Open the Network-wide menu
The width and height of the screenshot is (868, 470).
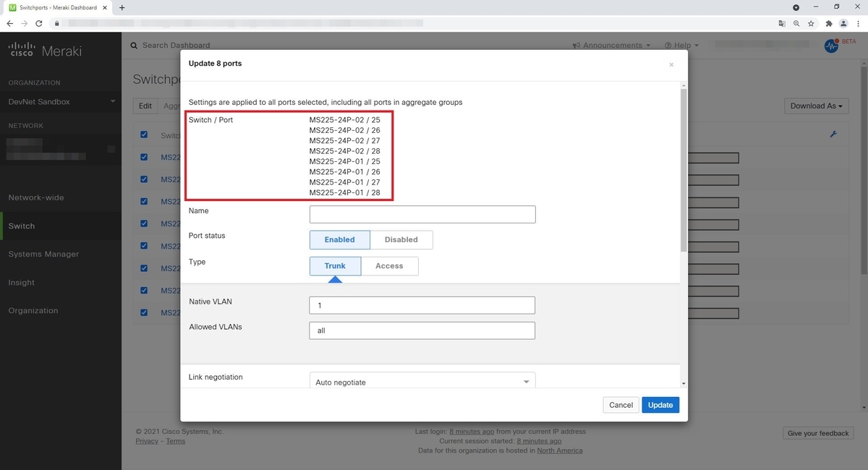pos(37,197)
